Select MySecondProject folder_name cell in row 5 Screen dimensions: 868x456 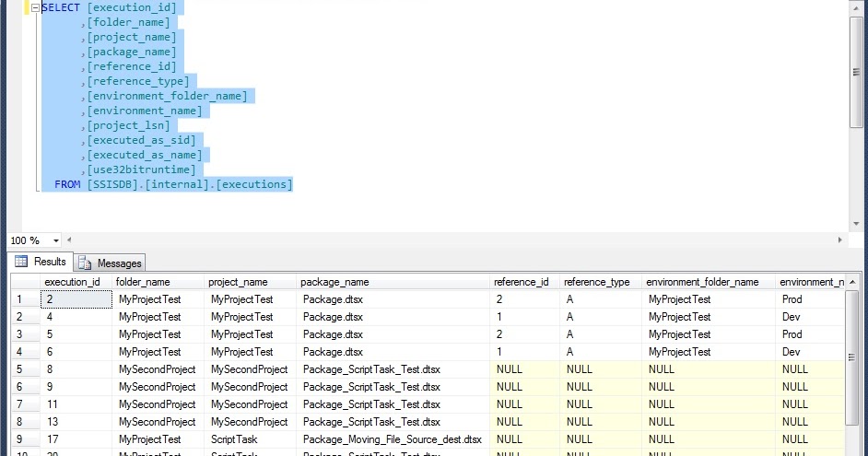158,369
